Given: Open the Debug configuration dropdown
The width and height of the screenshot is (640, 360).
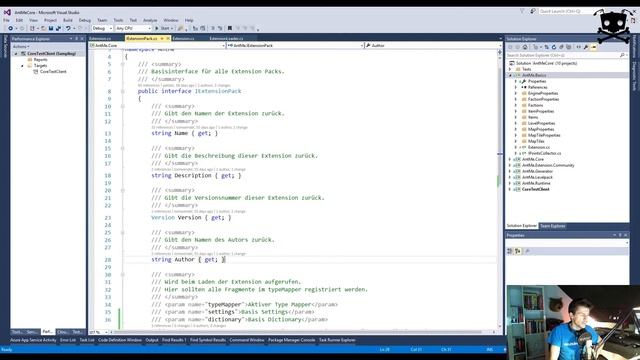Looking at the screenshot, I should [102, 28].
